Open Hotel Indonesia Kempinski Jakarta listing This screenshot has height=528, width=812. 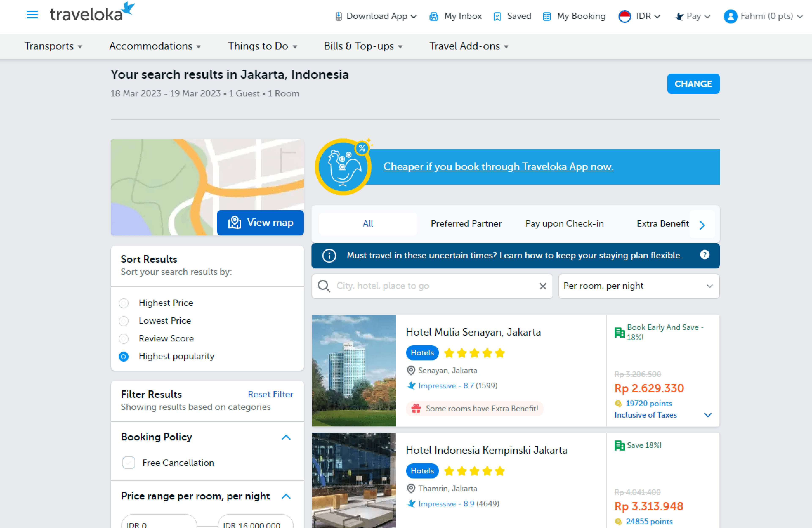(x=487, y=450)
